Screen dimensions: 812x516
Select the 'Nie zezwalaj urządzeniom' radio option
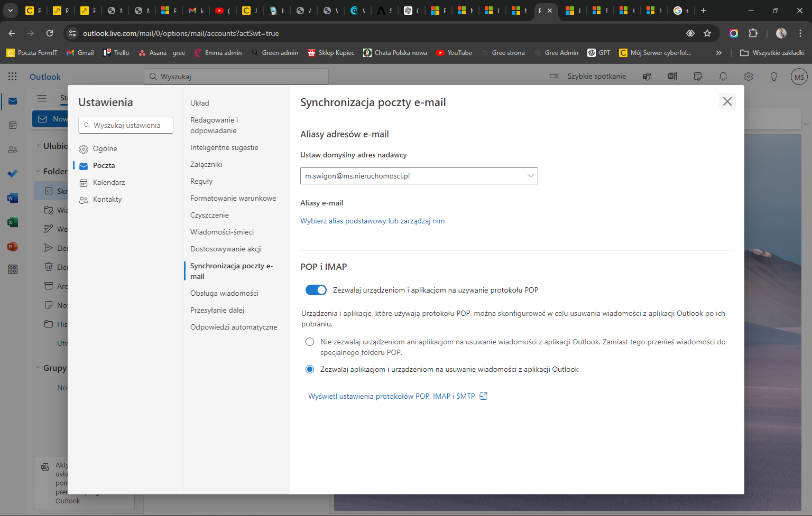coord(310,342)
